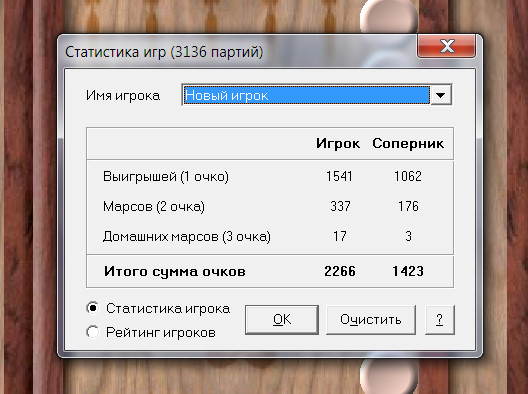This screenshot has height=394, width=528.
Task: Close the Статистика игр dialog
Action: point(447,46)
